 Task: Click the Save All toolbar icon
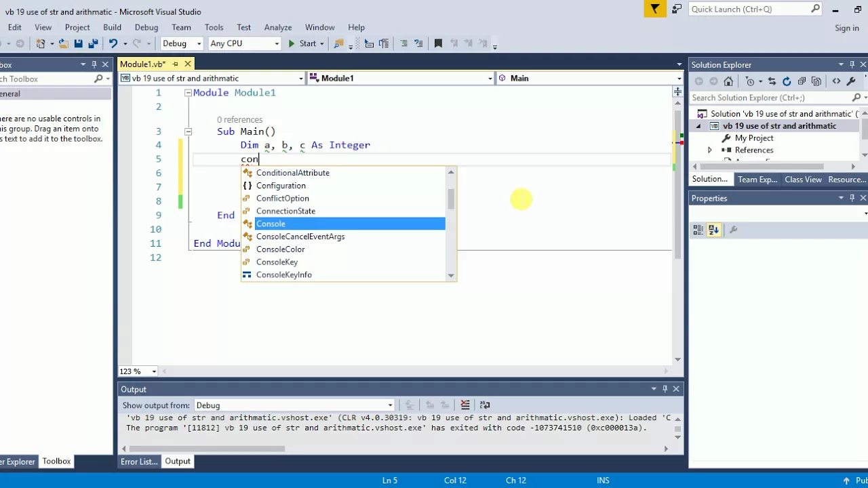(93, 43)
